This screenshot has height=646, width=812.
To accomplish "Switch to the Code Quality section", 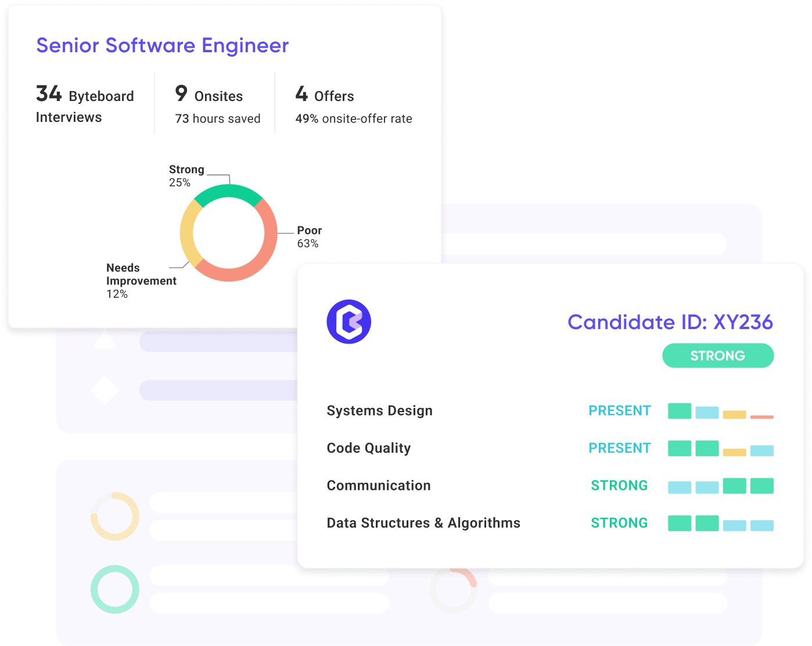I will [x=368, y=447].
